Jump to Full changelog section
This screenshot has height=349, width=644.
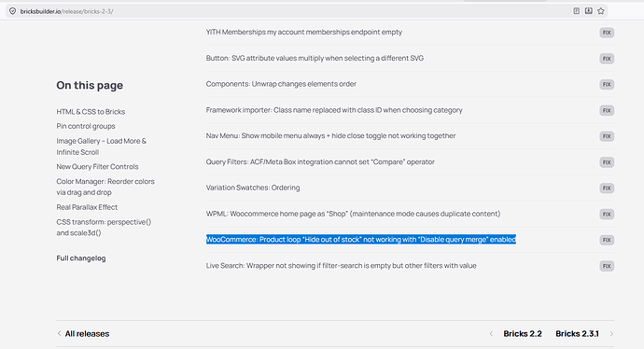pos(81,258)
